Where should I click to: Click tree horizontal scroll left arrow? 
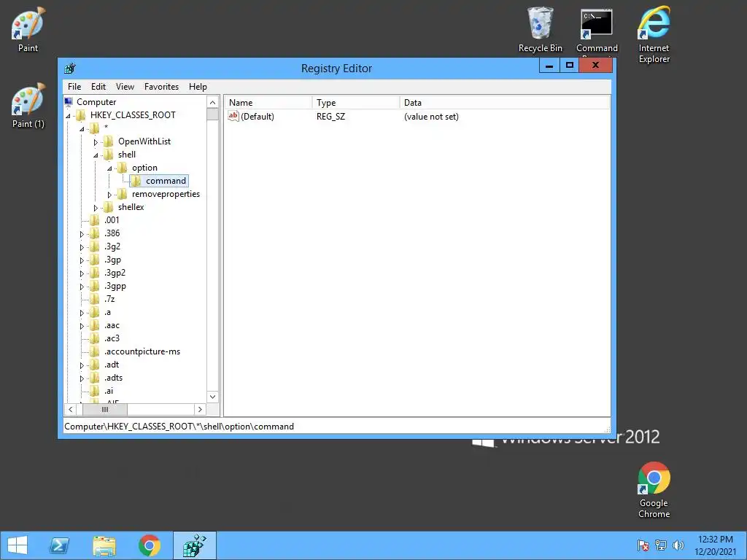(x=71, y=409)
